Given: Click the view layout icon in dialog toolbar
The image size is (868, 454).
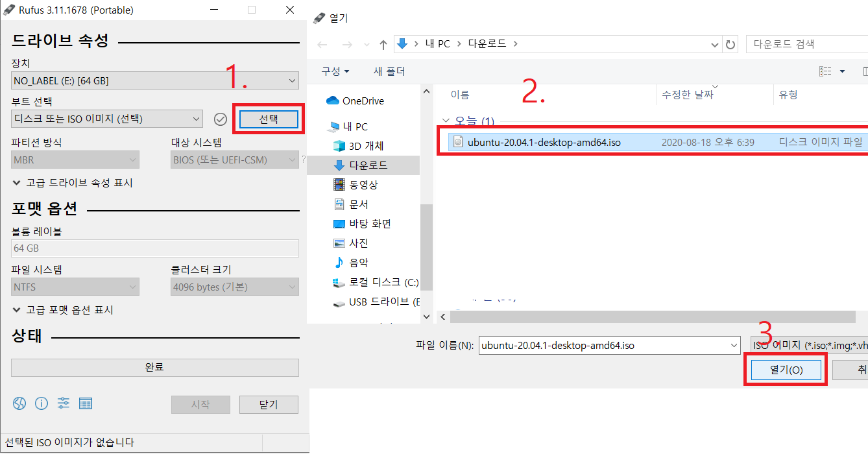Looking at the screenshot, I should click(x=826, y=71).
